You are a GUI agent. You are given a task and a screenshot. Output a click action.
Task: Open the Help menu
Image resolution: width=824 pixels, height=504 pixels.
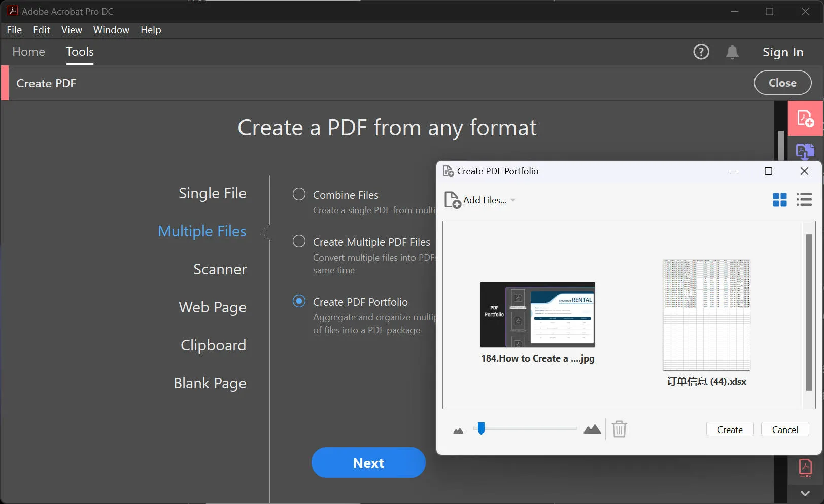tap(151, 30)
